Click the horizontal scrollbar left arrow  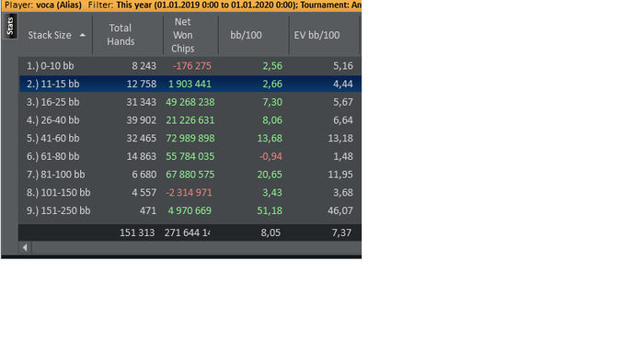point(25,247)
